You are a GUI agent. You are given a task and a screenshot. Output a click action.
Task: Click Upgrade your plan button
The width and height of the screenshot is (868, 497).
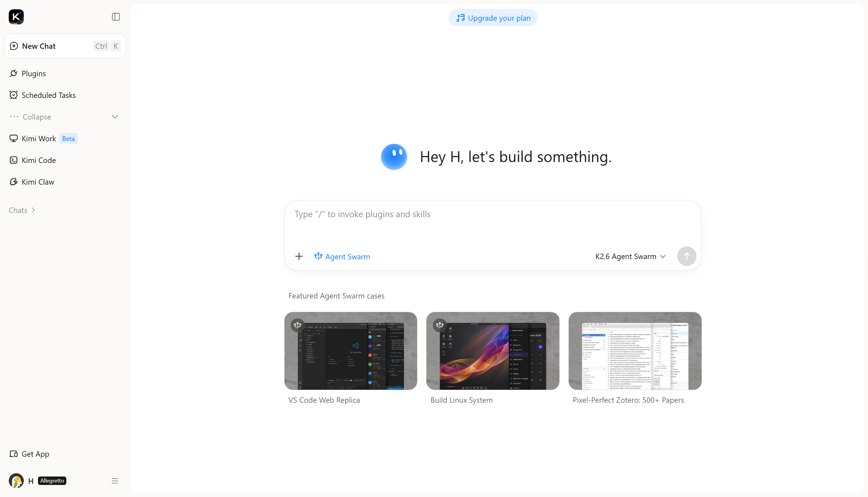coord(493,18)
